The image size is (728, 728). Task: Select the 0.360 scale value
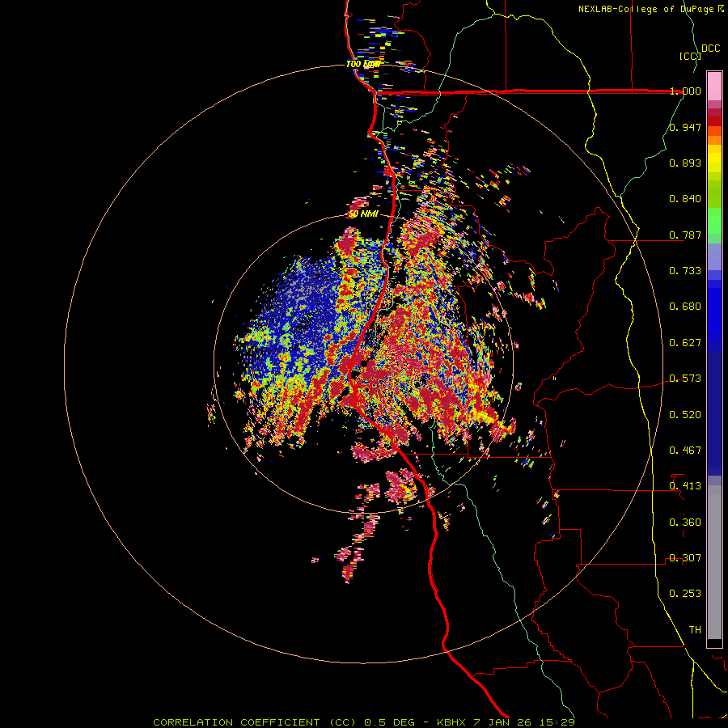coord(685,523)
